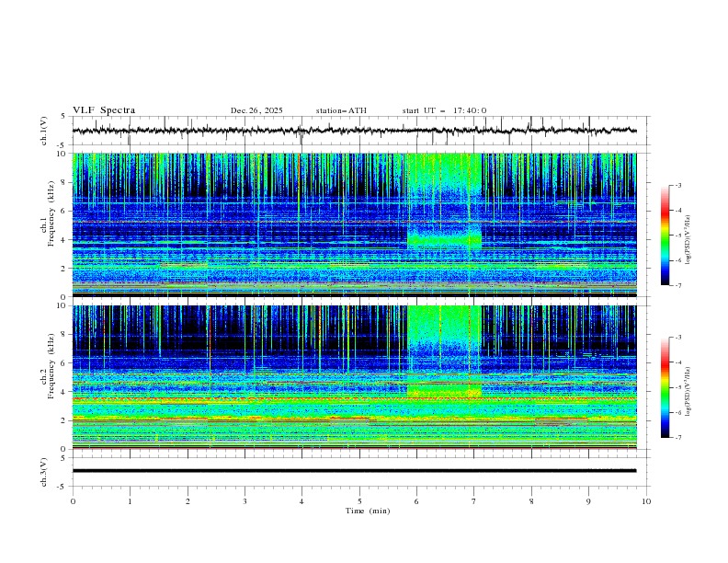728x563 pixels.
Task: Click time axis tick label "4"
Action: coord(301,501)
